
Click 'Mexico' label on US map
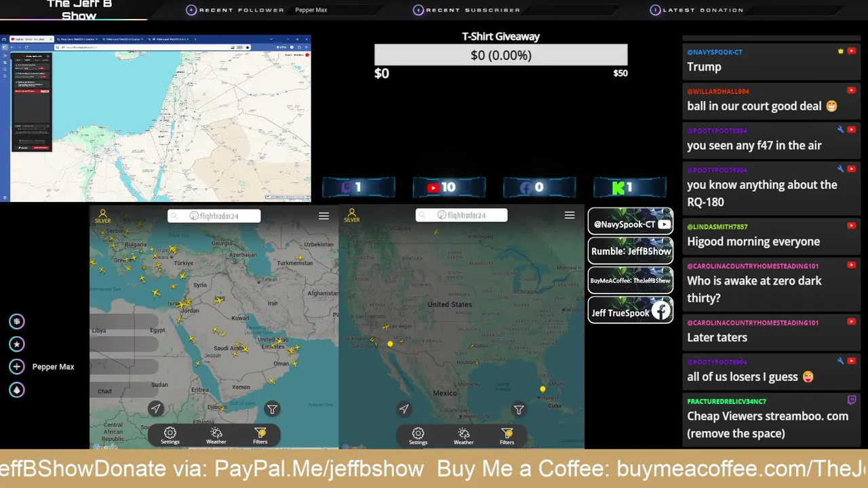coord(445,393)
